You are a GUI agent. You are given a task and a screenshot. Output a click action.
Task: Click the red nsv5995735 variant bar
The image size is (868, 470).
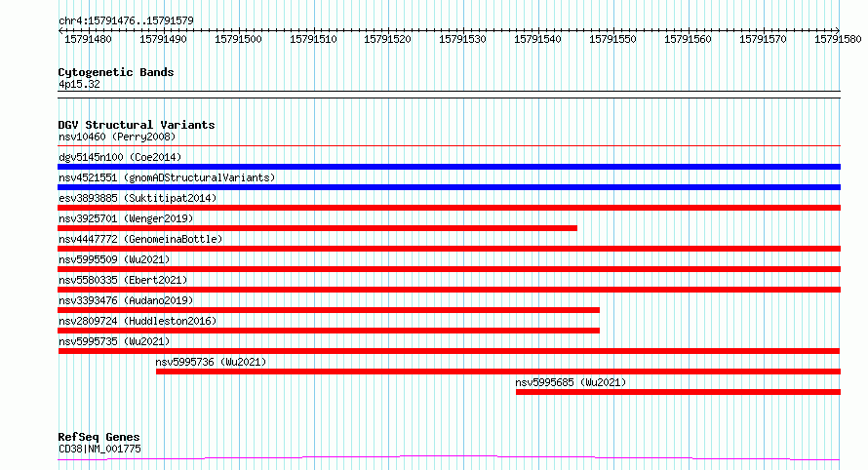pos(449,351)
